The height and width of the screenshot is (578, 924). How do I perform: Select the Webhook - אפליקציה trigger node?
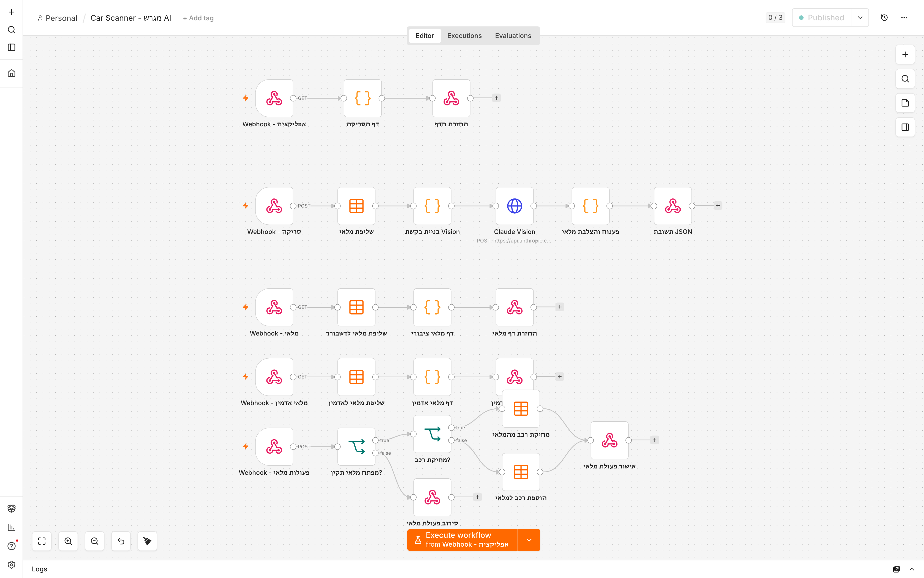pos(274,98)
